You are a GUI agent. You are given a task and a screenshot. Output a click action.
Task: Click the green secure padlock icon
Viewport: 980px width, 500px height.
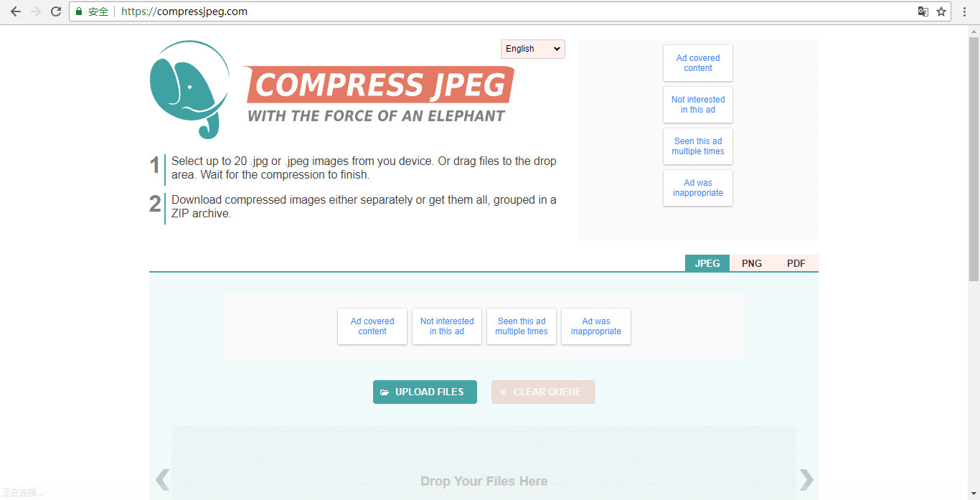click(x=79, y=11)
